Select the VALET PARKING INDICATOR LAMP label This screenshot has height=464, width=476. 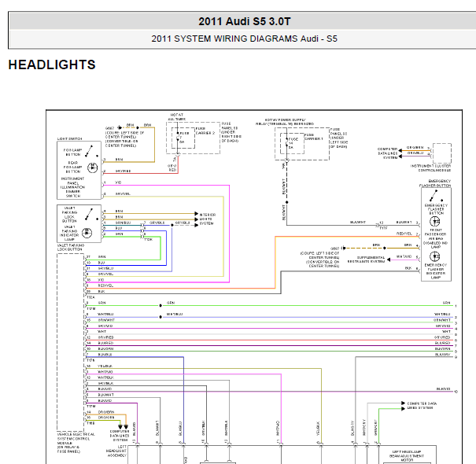point(69,233)
